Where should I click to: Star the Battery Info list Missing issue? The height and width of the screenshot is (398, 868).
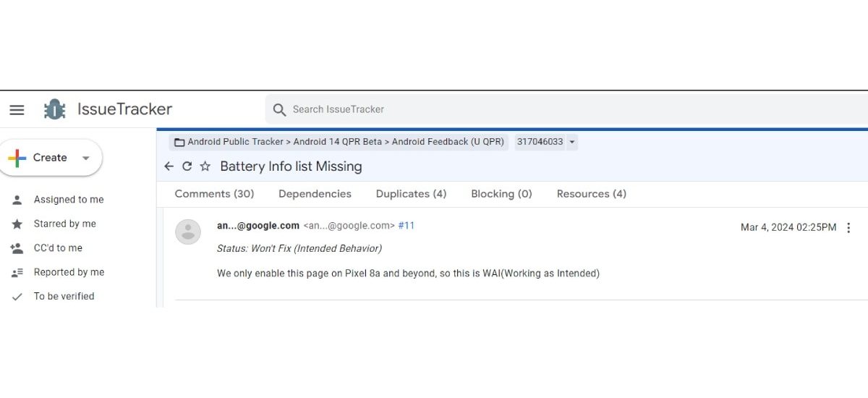tap(205, 166)
